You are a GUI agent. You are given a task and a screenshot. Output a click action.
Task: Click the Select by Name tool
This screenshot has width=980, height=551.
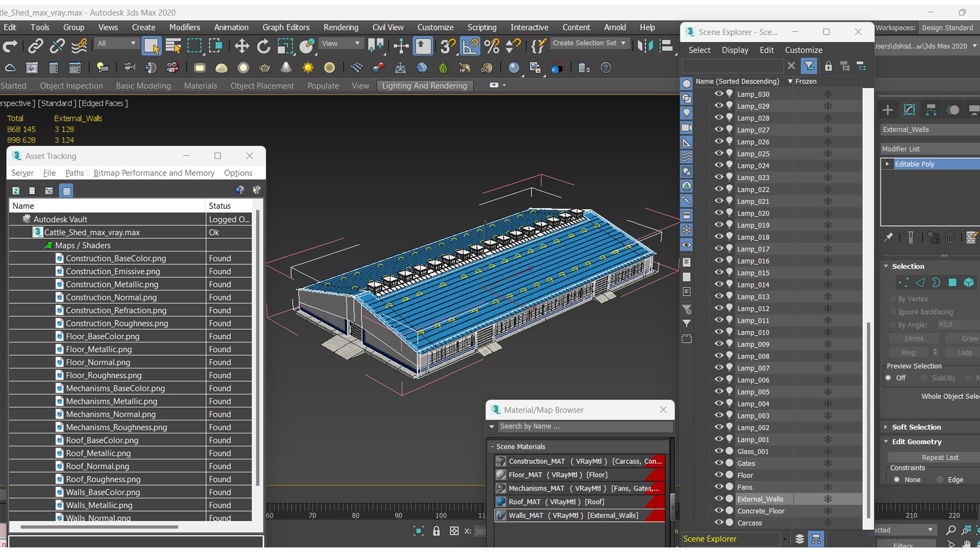tap(173, 46)
